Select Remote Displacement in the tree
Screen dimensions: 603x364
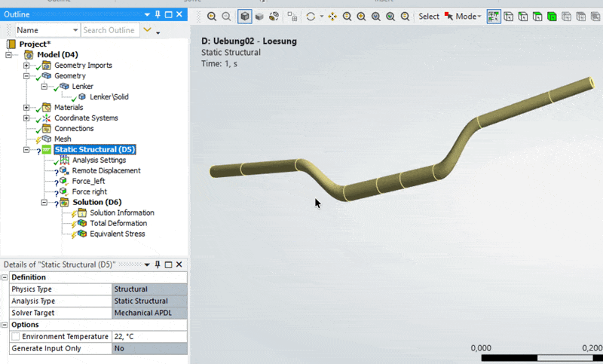106,171
